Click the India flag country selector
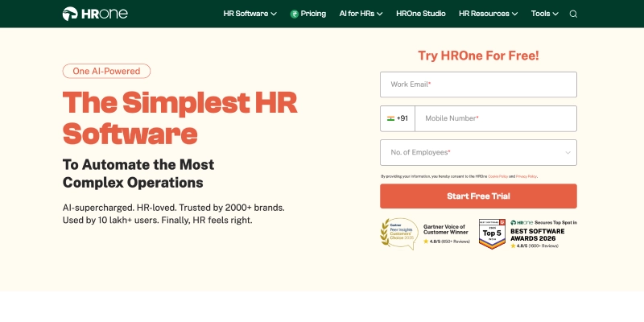 [390, 118]
